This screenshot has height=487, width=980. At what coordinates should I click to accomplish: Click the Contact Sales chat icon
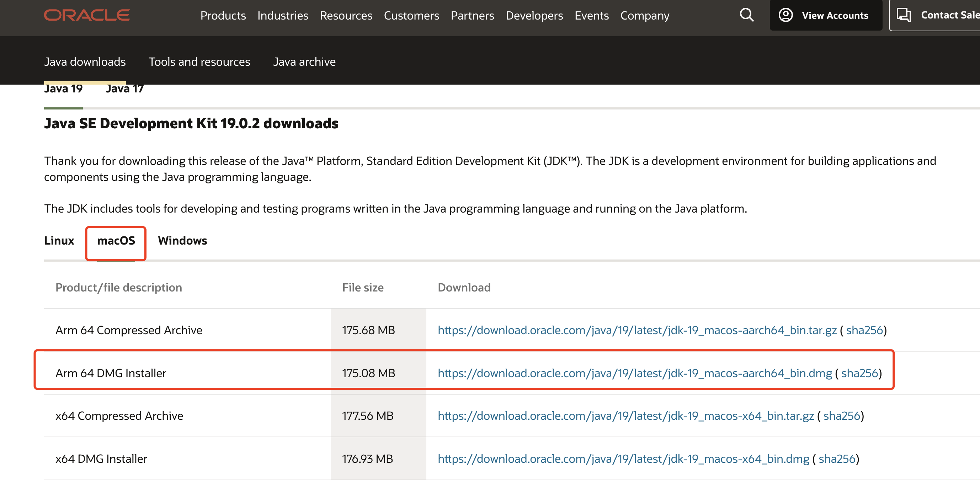tap(904, 15)
